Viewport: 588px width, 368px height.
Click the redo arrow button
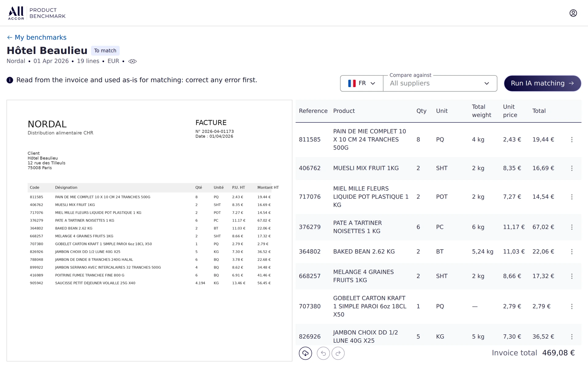click(x=338, y=353)
